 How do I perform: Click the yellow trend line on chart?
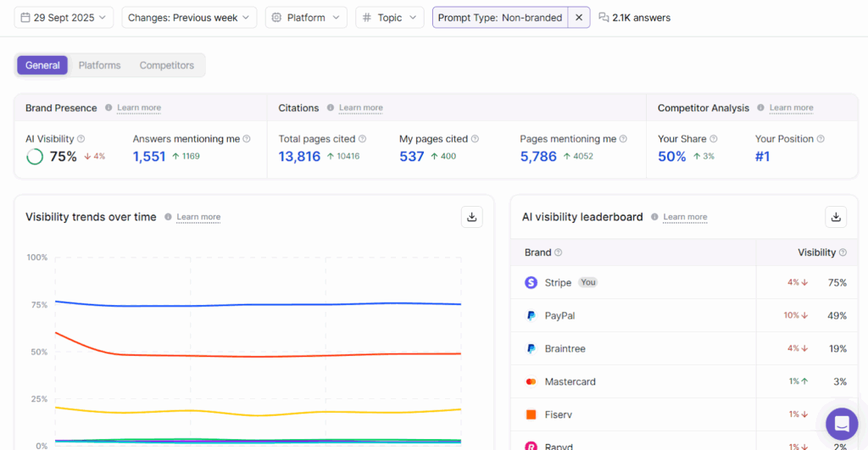tap(258, 414)
